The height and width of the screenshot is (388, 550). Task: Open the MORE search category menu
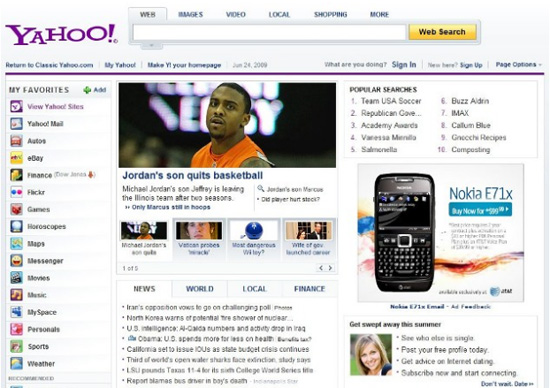(379, 14)
